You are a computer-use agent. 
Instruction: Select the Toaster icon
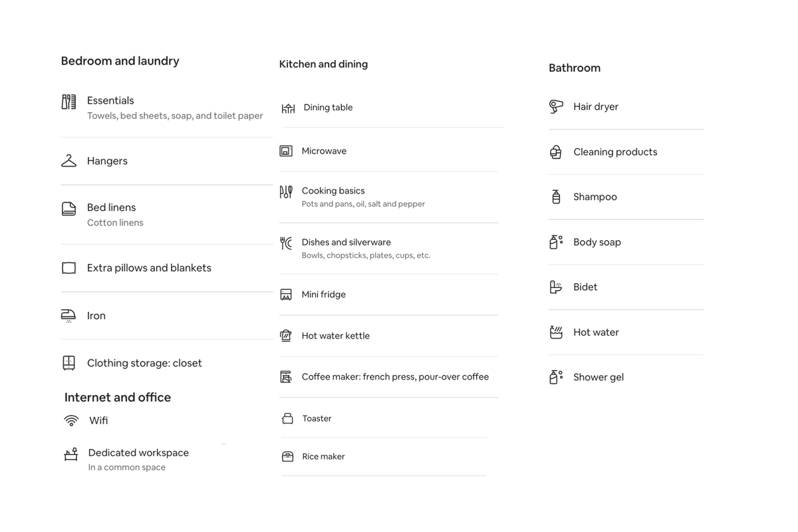(x=287, y=418)
